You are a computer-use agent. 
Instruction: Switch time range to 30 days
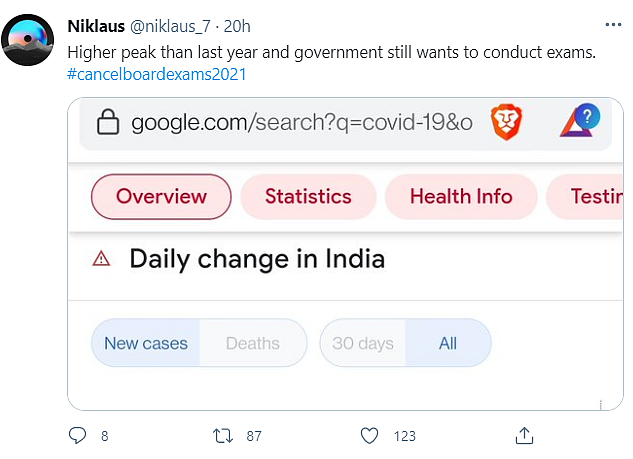click(x=363, y=343)
